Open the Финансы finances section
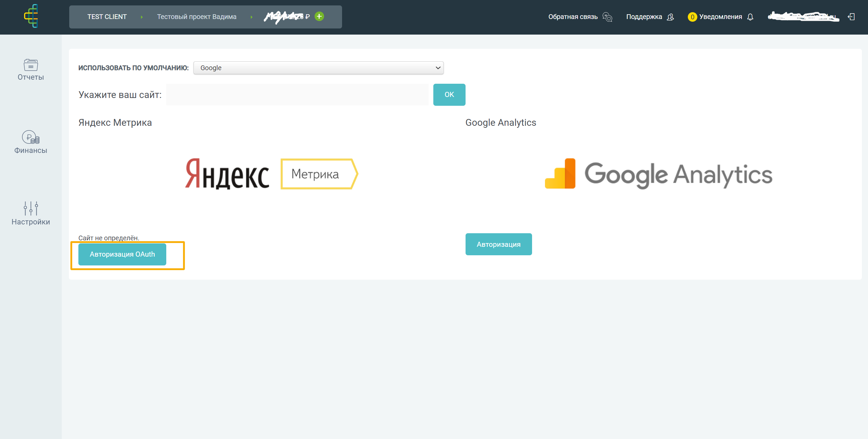The width and height of the screenshot is (868, 439). [x=31, y=142]
